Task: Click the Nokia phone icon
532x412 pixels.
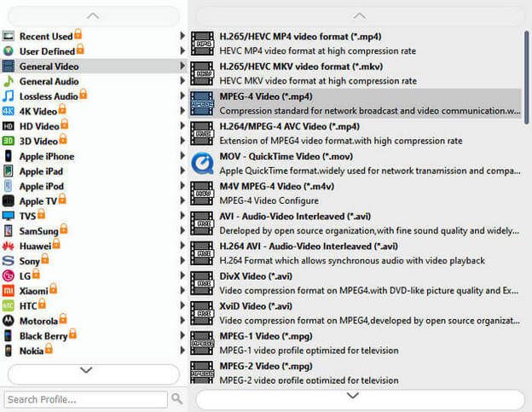Action: point(9,351)
